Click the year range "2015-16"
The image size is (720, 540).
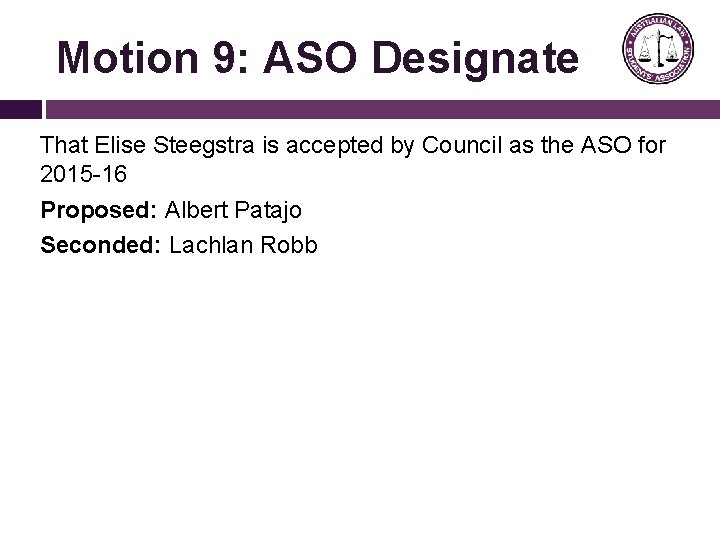pyautogui.click(x=84, y=174)
